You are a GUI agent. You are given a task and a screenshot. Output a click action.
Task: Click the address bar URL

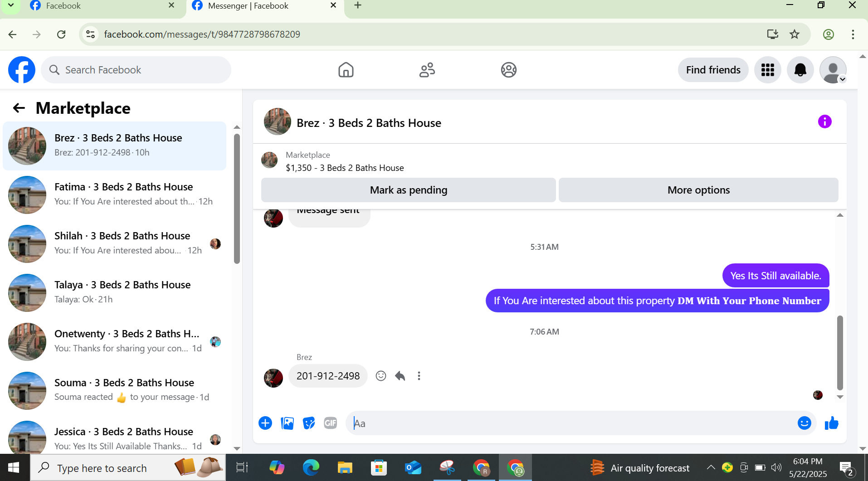[202, 34]
